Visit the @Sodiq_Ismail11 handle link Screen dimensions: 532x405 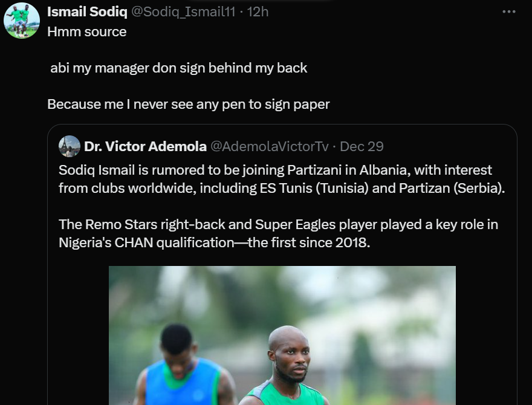pyautogui.click(x=183, y=11)
